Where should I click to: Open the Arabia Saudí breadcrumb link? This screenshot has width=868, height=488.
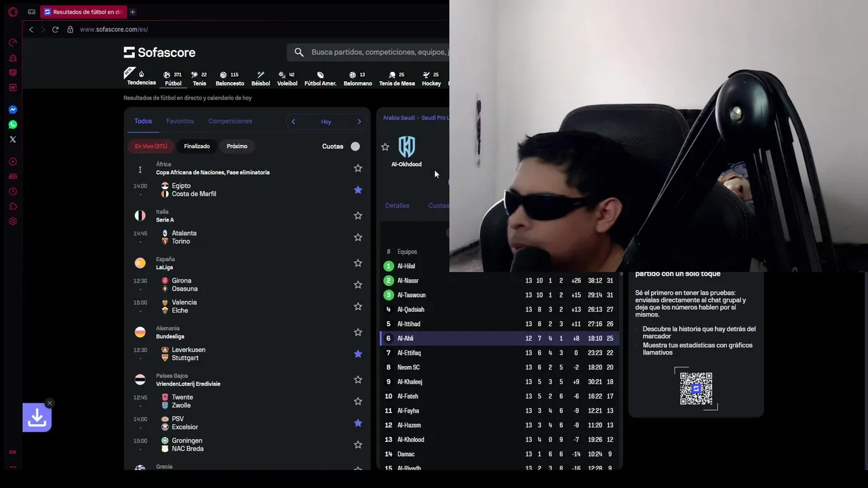[x=399, y=118]
